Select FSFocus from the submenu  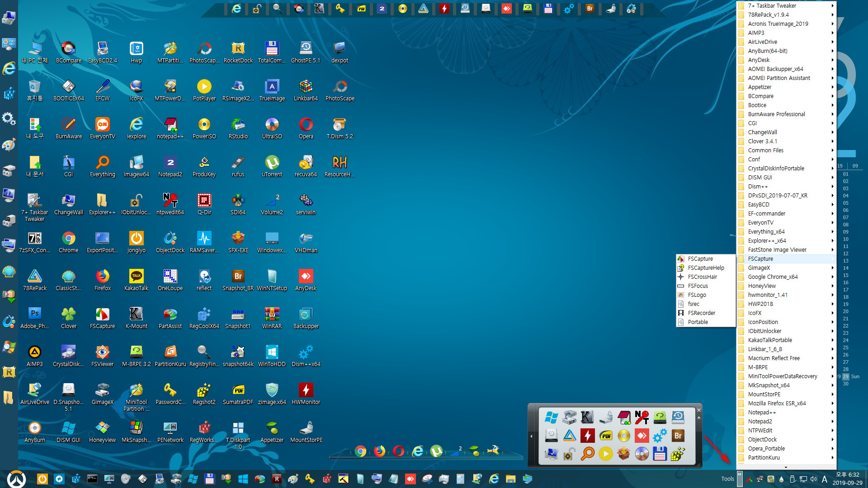pyautogui.click(x=705, y=286)
